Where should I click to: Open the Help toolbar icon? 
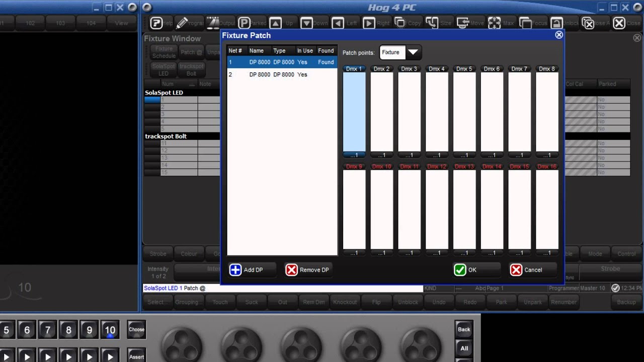[x=156, y=23]
